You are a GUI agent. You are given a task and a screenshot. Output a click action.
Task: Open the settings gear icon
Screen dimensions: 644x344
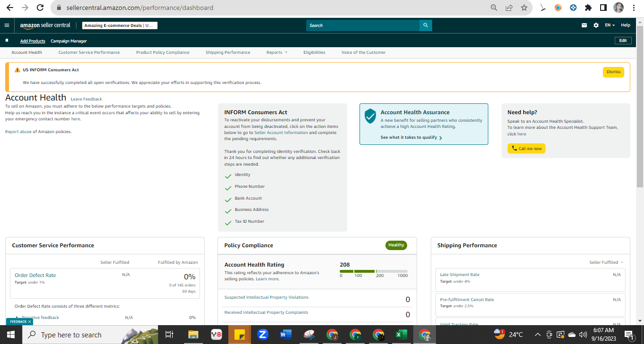tap(596, 25)
